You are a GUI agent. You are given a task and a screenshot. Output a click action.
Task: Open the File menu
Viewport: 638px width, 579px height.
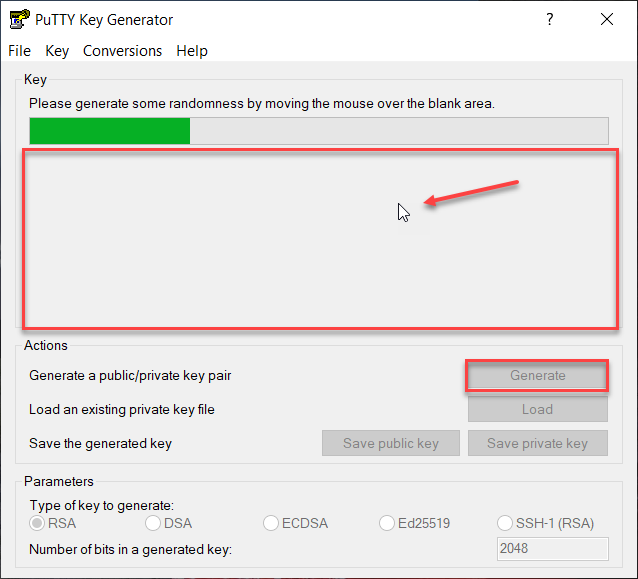tap(19, 51)
